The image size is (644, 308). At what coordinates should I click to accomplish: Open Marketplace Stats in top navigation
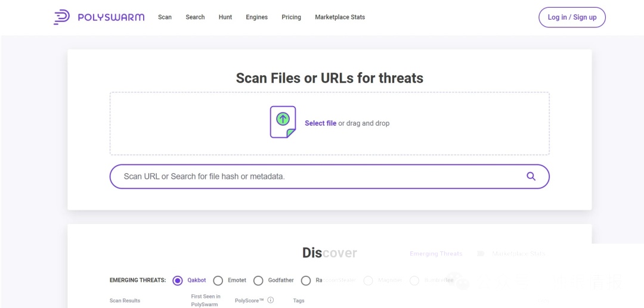tap(340, 17)
